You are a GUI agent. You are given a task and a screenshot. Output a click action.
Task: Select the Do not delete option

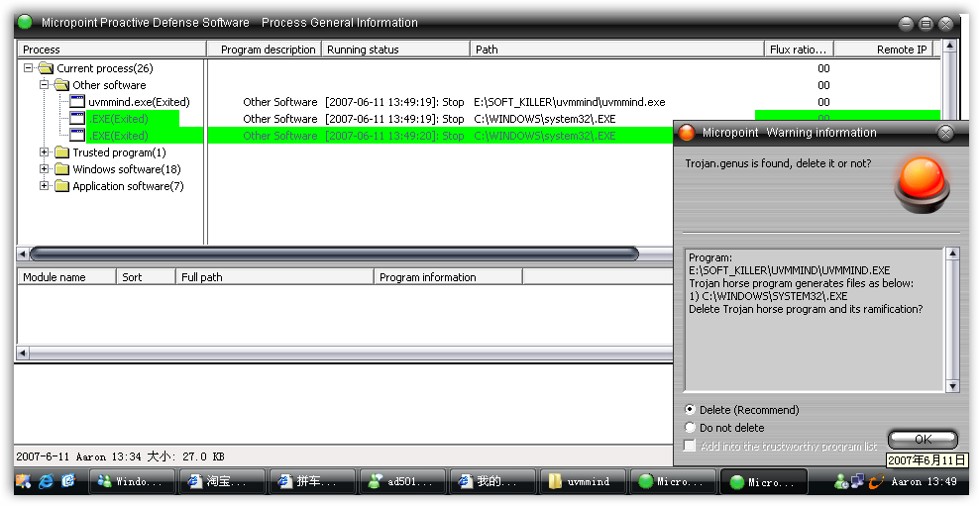point(690,428)
